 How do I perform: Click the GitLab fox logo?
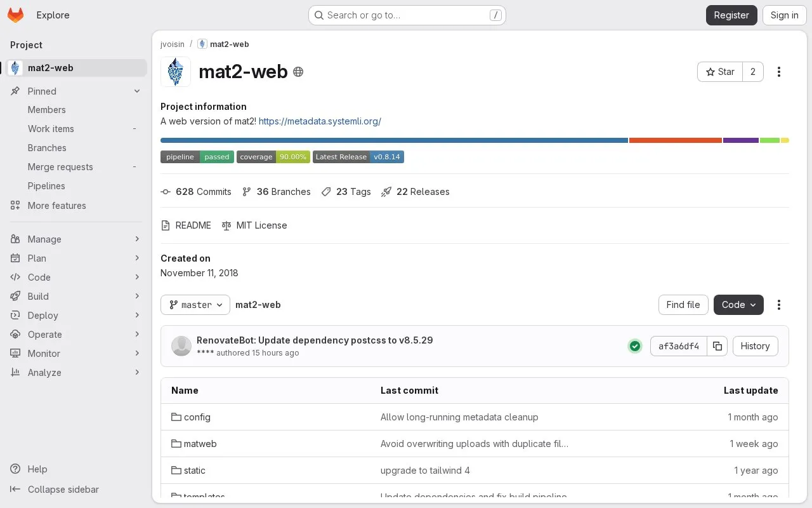pos(16,15)
